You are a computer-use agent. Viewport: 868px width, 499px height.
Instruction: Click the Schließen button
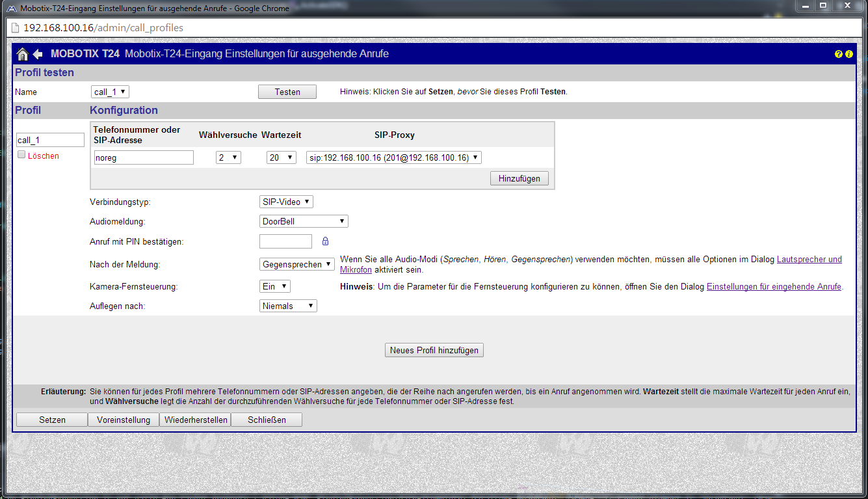coord(267,420)
